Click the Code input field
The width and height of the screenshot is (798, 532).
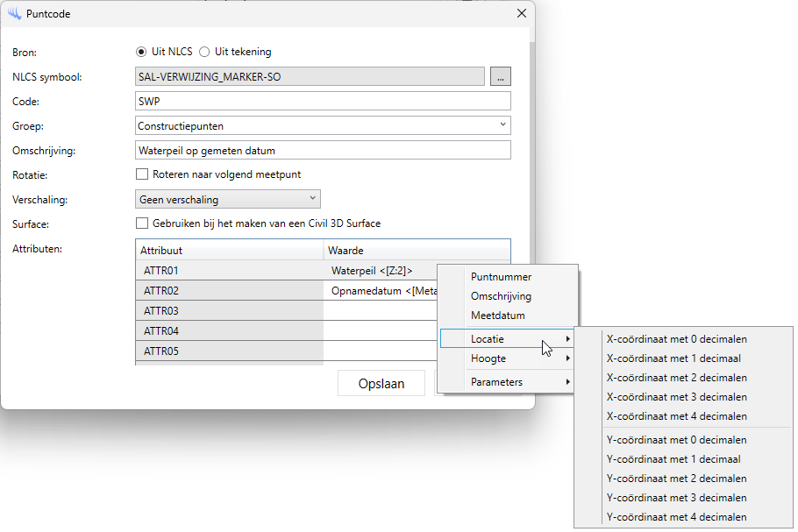[323, 102]
